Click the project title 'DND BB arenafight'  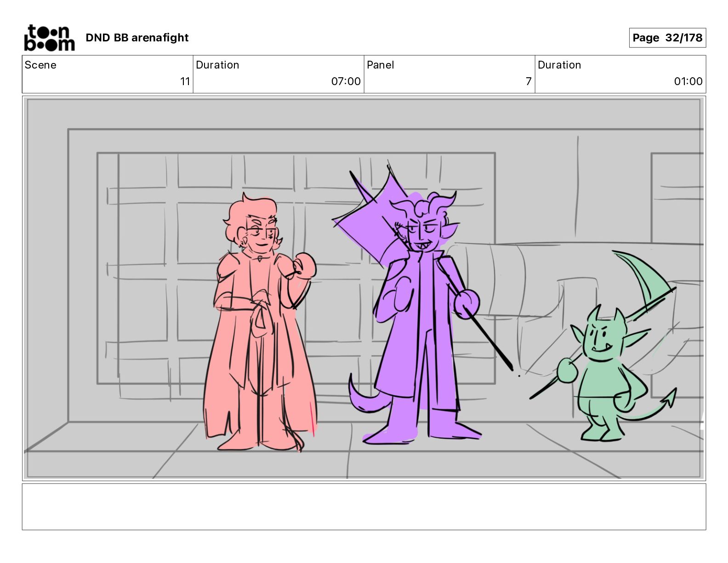click(x=137, y=38)
